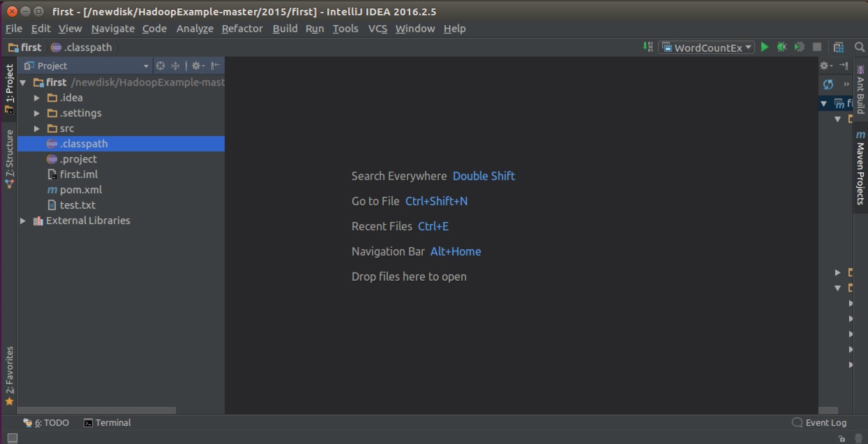This screenshot has width=868, height=444.
Task: Expand the src folder in project tree
Action: [x=36, y=129]
